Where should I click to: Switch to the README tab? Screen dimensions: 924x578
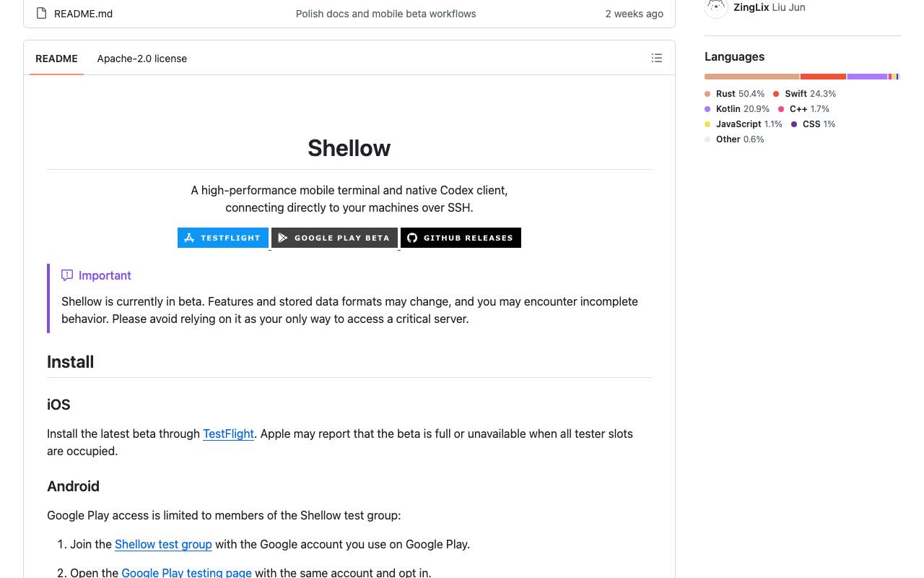point(56,59)
